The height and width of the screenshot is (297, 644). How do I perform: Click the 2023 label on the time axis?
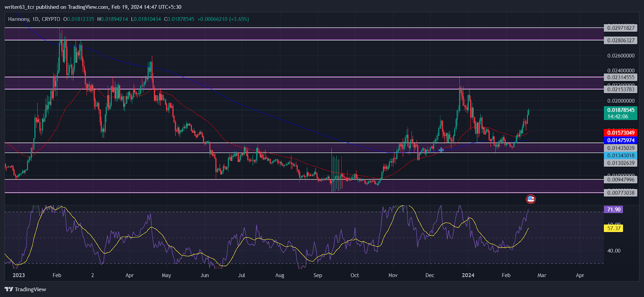click(19, 275)
